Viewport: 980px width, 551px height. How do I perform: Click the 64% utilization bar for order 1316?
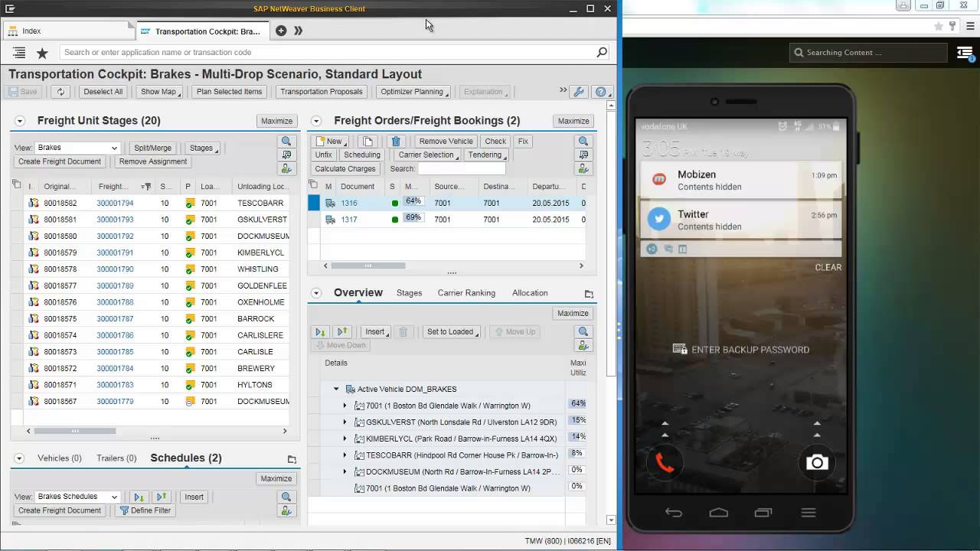pos(413,202)
